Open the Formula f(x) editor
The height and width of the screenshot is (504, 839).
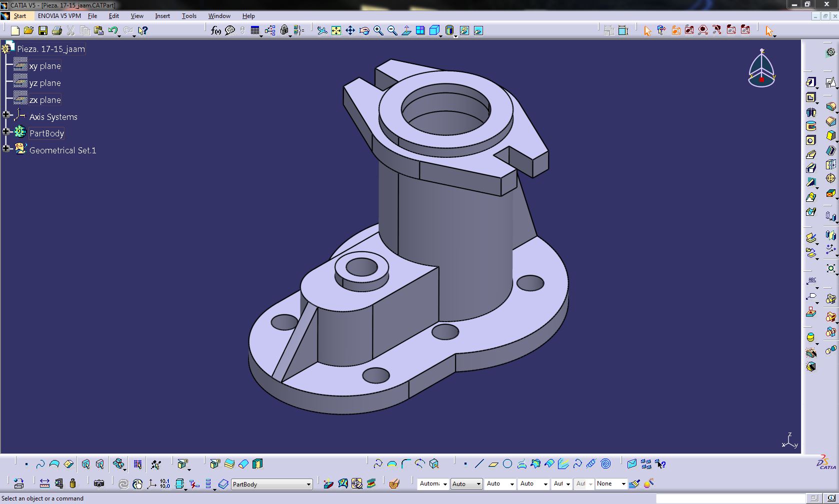point(215,30)
